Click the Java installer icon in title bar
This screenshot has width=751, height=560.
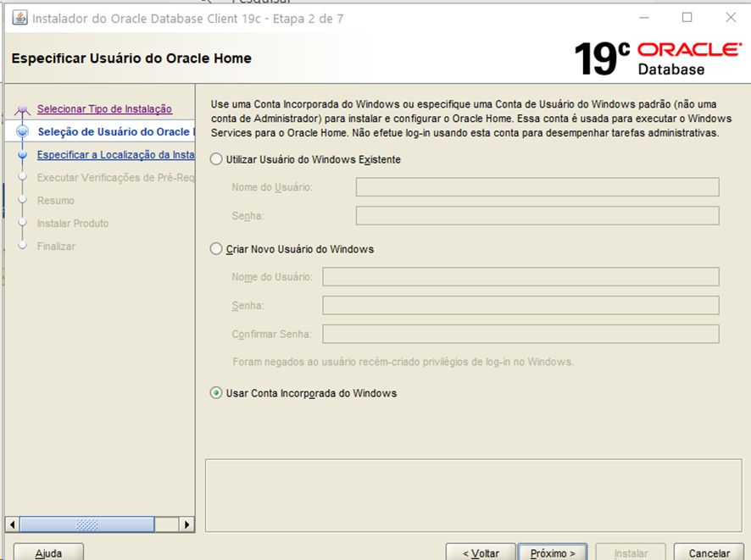point(19,18)
